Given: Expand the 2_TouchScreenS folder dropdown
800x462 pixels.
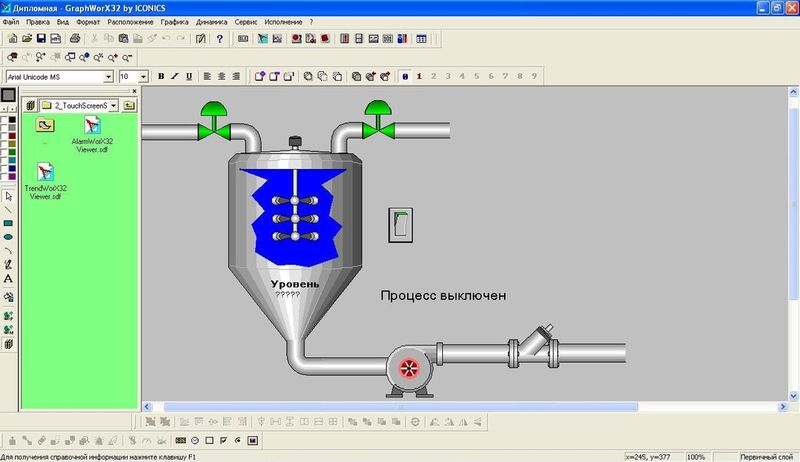Looking at the screenshot, I should (x=113, y=106).
